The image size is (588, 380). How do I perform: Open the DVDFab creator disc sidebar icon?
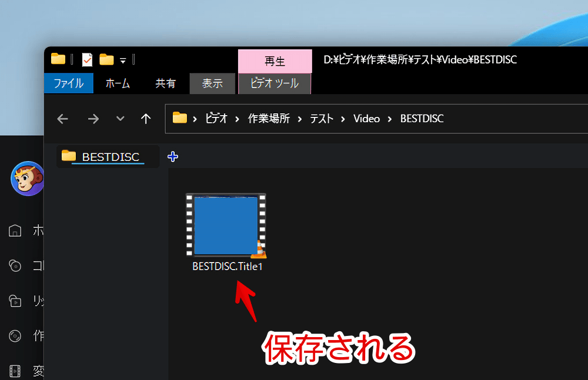[15, 336]
